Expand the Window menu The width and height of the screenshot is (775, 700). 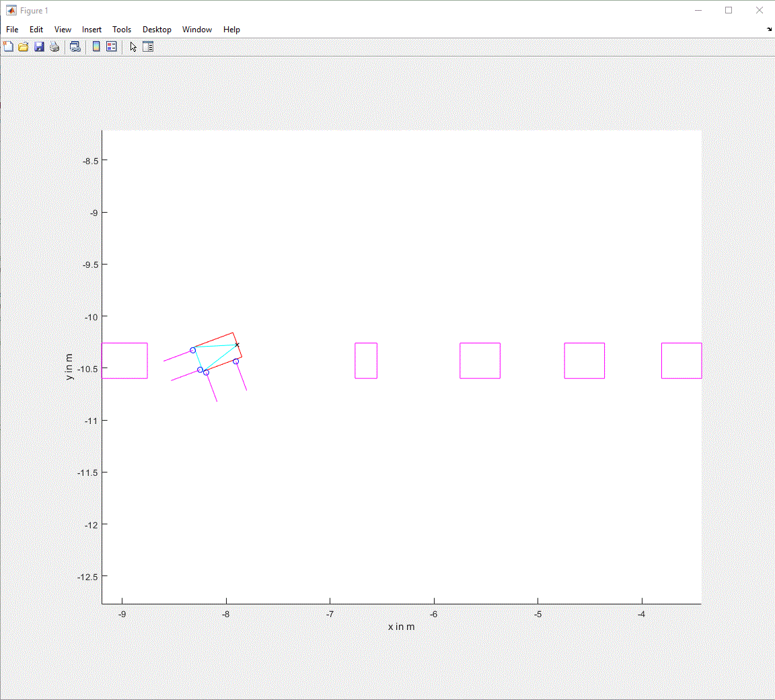197,30
